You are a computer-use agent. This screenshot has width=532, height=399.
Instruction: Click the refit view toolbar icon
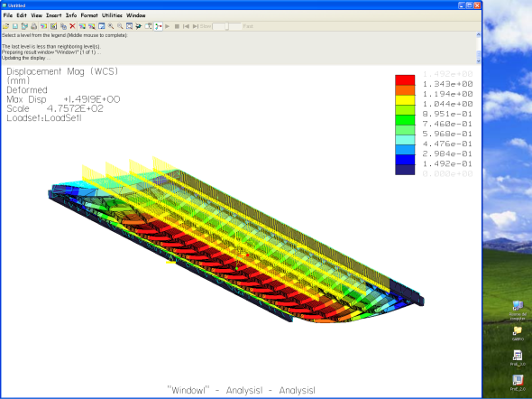click(x=129, y=26)
